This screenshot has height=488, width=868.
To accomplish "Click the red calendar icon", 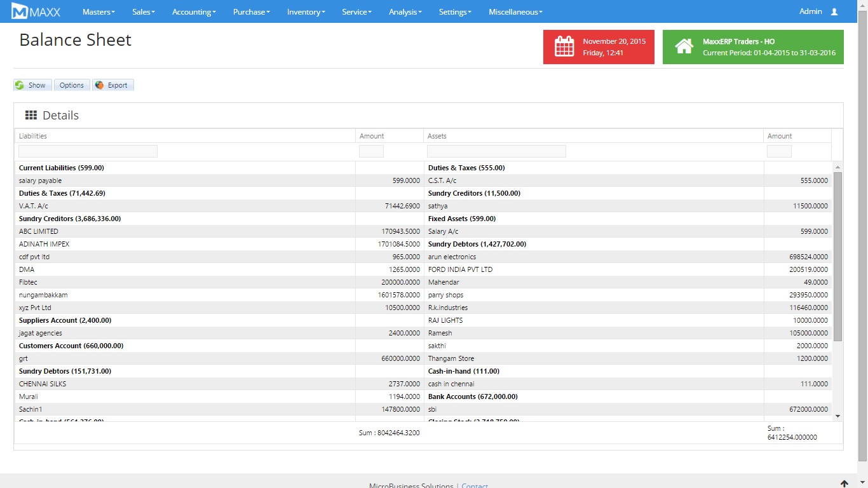I will (x=564, y=47).
